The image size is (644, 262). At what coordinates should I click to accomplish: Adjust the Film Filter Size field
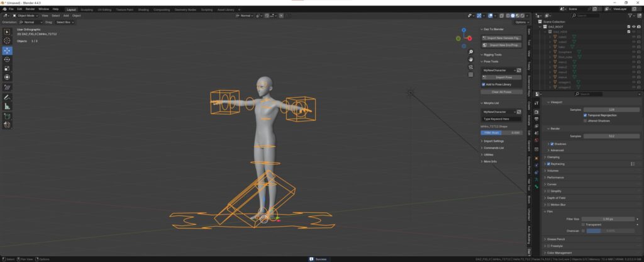click(x=608, y=219)
